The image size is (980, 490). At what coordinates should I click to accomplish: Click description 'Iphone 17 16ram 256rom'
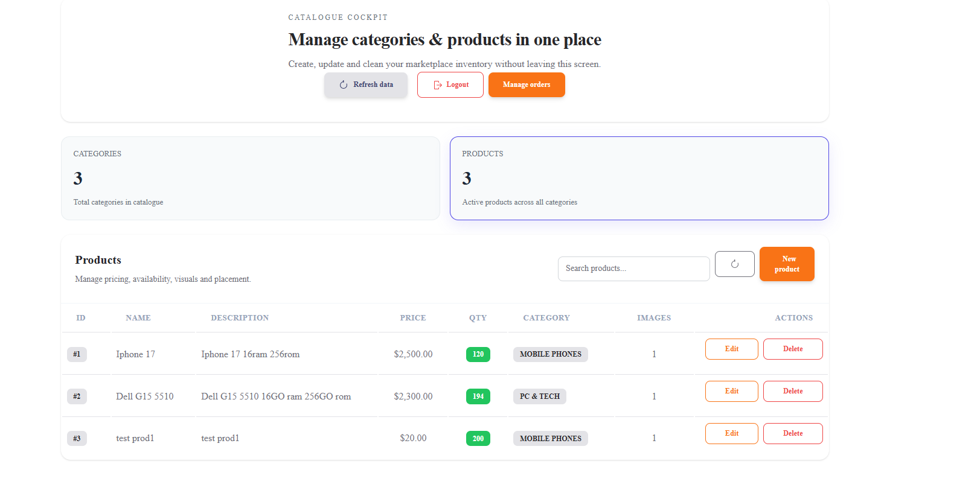251,354
